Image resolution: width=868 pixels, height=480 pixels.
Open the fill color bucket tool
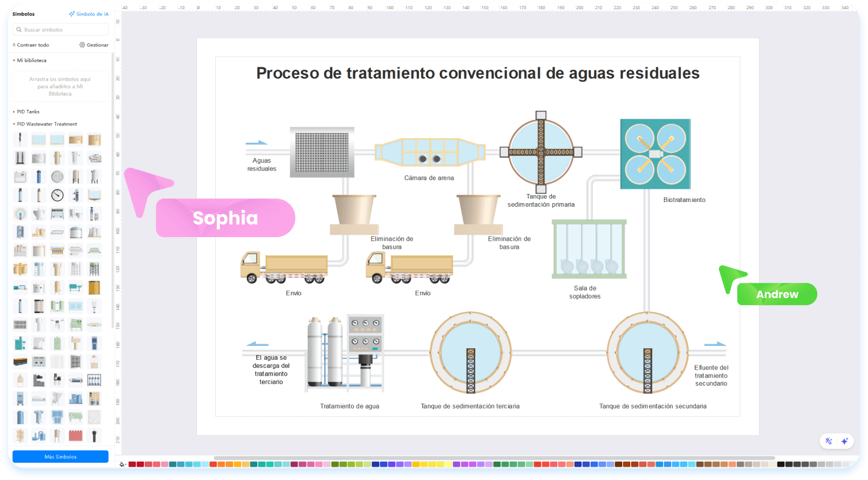tap(122, 464)
